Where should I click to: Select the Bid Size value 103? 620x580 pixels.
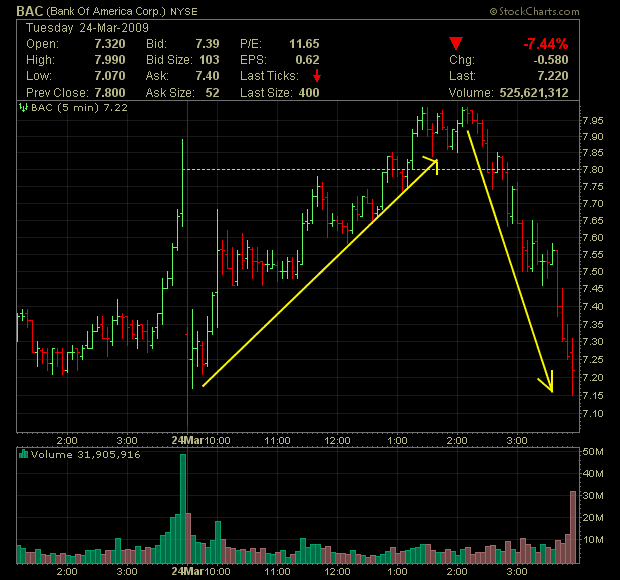[x=209, y=60]
